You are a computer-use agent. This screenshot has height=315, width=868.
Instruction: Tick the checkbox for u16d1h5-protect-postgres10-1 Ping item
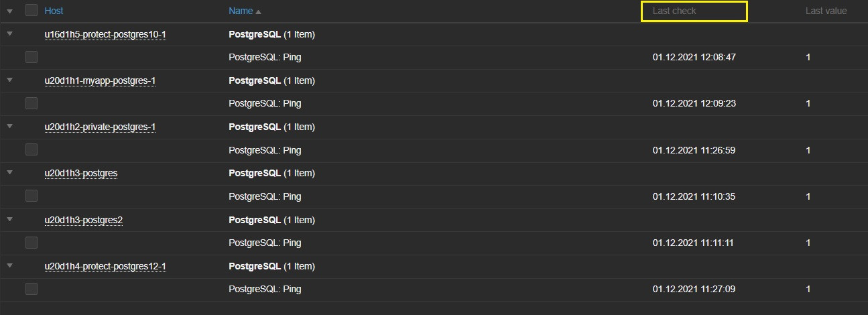32,57
